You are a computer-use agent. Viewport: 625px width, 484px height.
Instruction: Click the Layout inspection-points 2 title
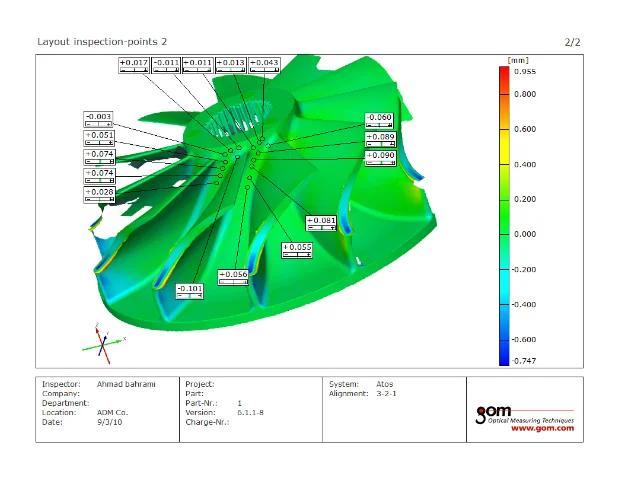pyautogui.click(x=102, y=41)
